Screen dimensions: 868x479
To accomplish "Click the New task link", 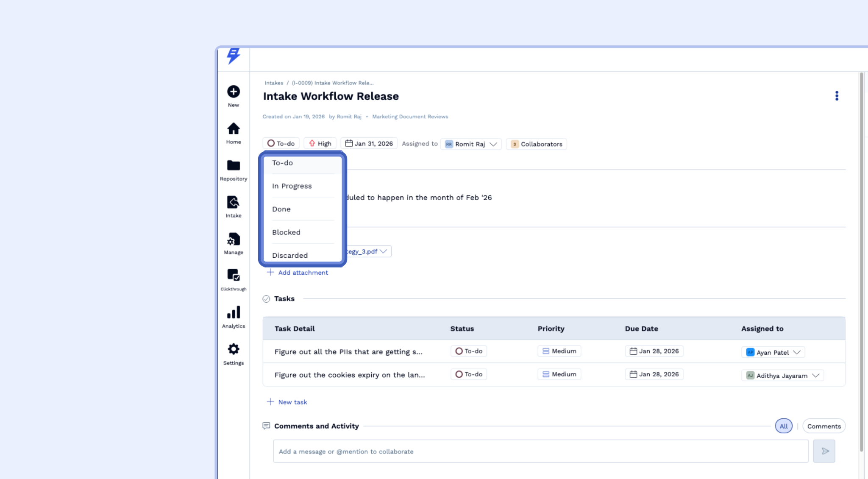I will click(292, 402).
